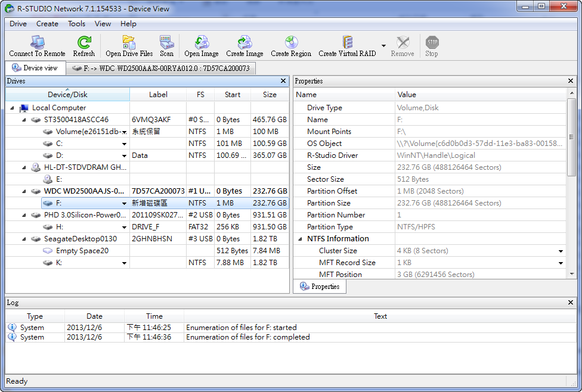Click the F: volume icon in Drives
Screen dimensions: 582x392
(48, 203)
